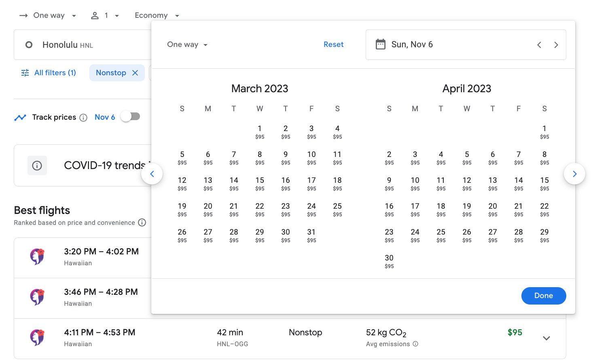Viewport: 593px width, 364px height.
Task: Click the calendar icon beside Sun, Nov 6
Action: coord(381,44)
